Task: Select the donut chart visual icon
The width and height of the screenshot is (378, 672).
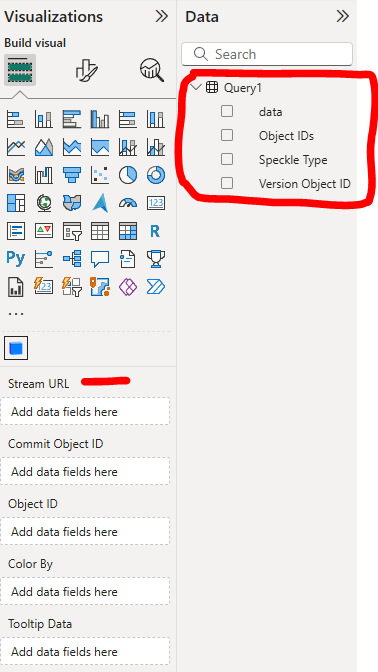Action: (156, 175)
